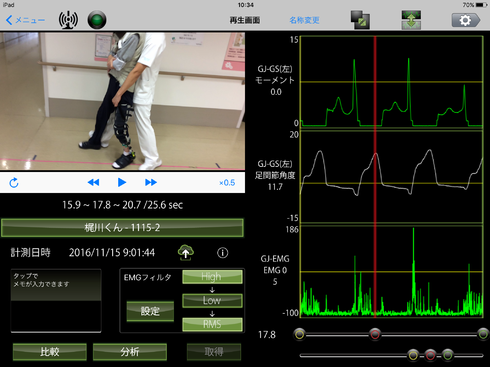490x367 pixels.
Task: Tap the GJ-GS moment graph
Action: (392, 82)
